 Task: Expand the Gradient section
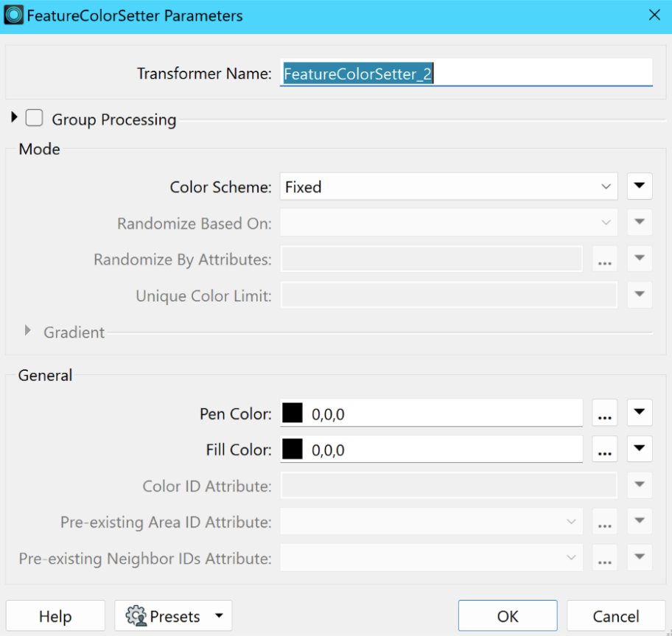[28, 332]
